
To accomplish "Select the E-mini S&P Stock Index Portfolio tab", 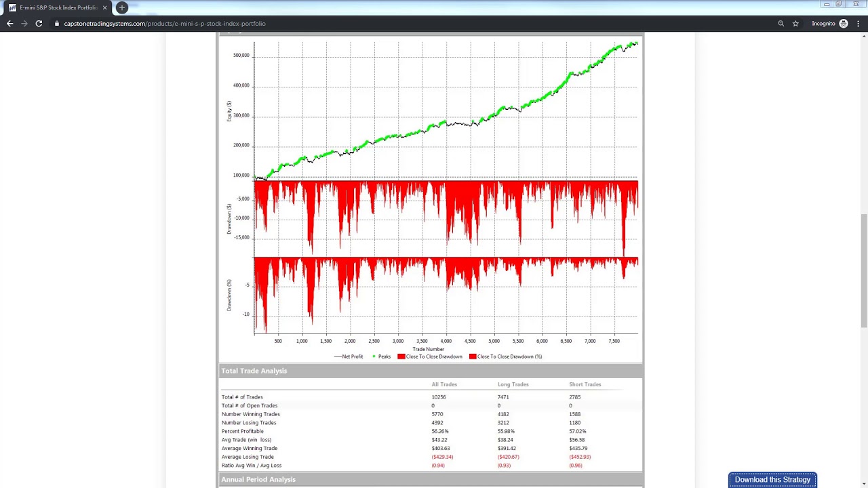I will point(58,7).
